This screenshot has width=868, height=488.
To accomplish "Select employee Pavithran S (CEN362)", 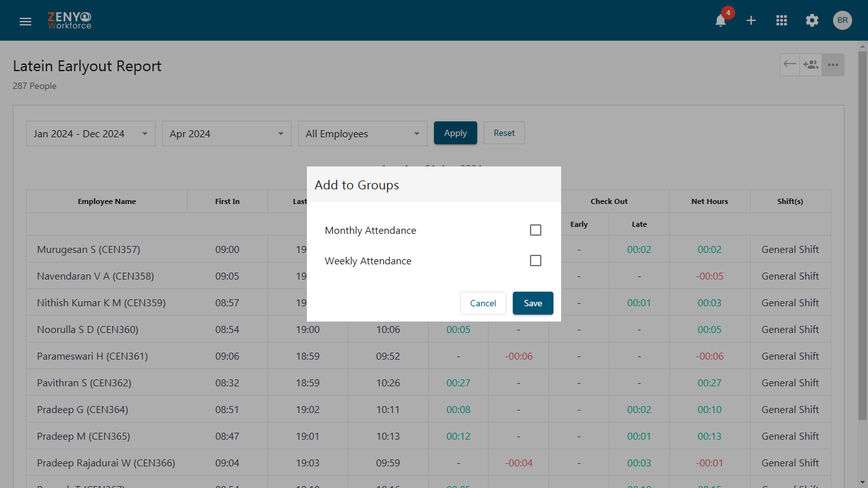I will (84, 383).
